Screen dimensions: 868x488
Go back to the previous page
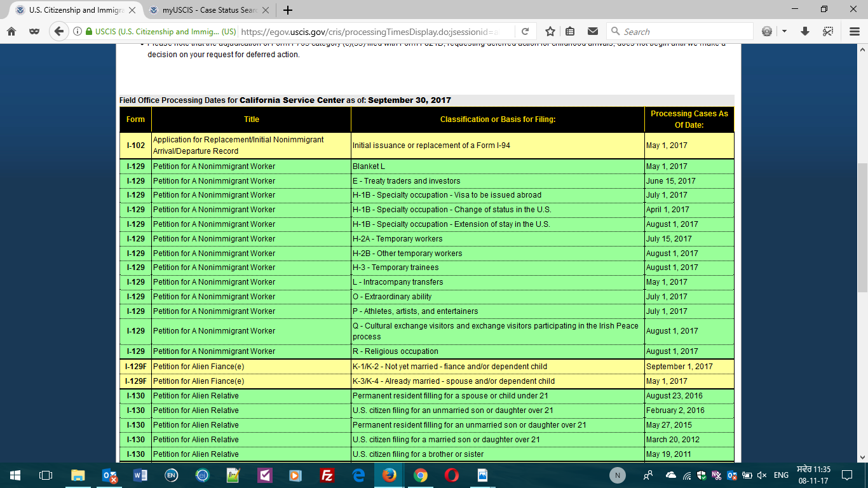point(59,31)
